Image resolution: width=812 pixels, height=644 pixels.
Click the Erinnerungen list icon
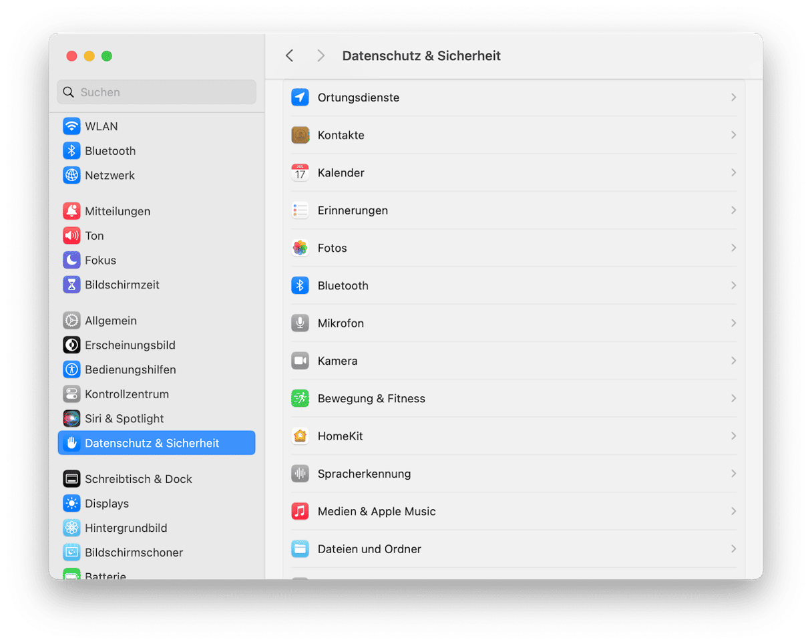coord(300,210)
